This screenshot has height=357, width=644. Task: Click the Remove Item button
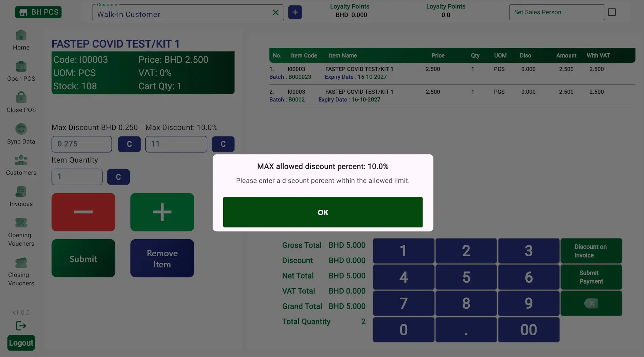tap(162, 258)
